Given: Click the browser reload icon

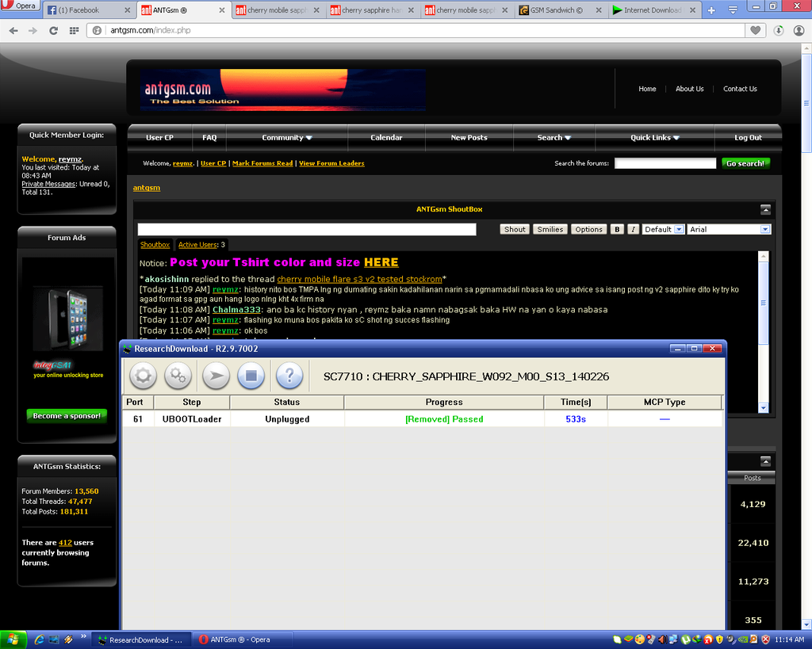Looking at the screenshot, I should [53, 31].
